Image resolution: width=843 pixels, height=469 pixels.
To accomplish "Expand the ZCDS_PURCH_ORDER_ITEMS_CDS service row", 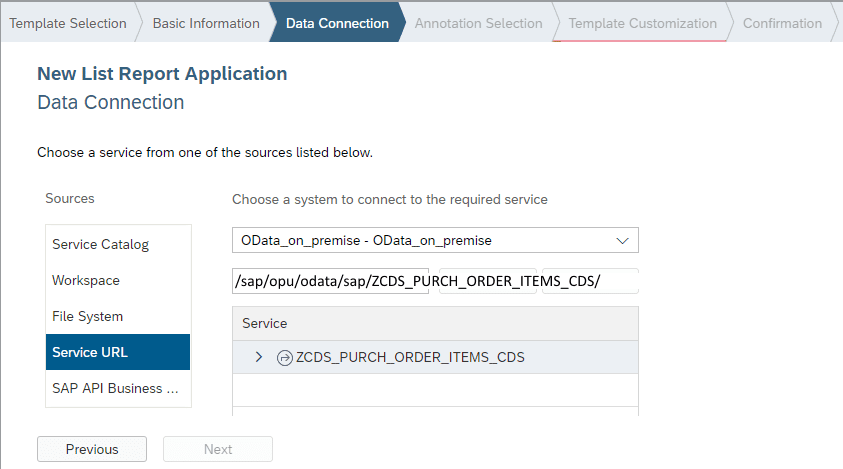I will (259, 357).
